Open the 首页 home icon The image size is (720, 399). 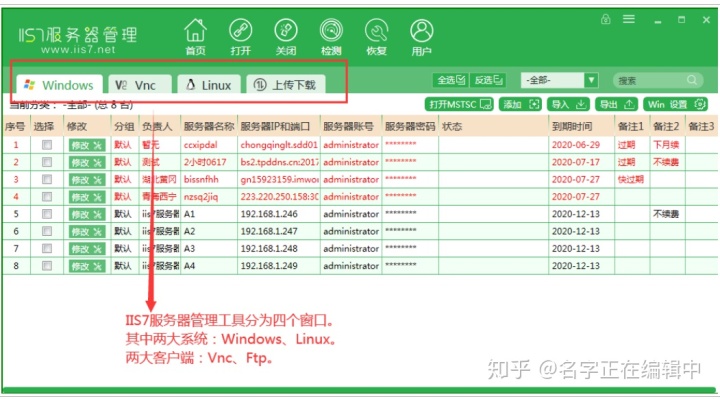click(x=195, y=37)
